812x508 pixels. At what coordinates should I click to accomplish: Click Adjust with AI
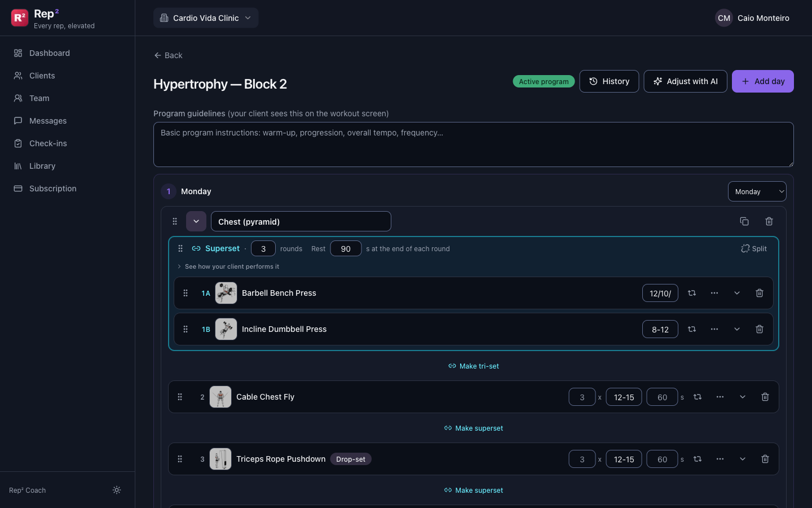coord(685,81)
